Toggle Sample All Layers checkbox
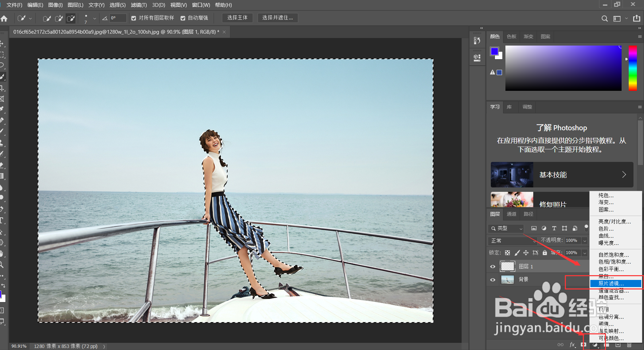 point(134,18)
